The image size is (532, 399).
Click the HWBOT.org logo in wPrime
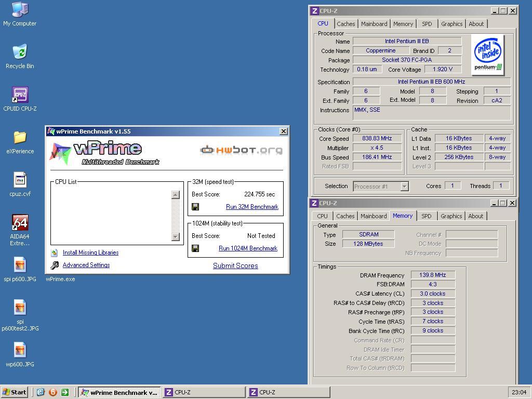point(241,150)
